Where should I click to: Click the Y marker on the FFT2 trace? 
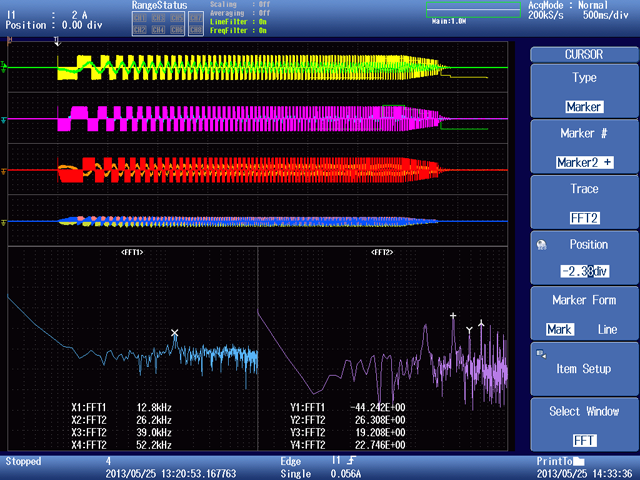tap(469, 329)
